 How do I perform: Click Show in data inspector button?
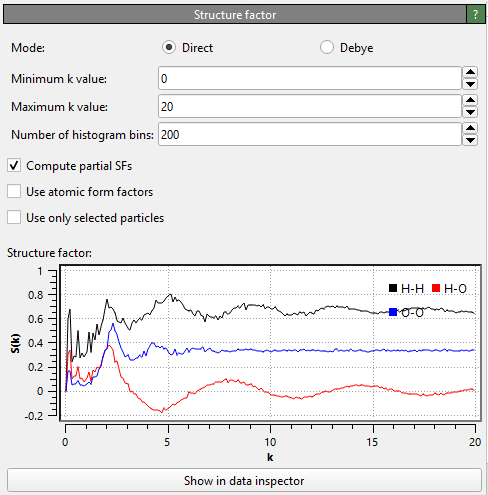click(244, 480)
